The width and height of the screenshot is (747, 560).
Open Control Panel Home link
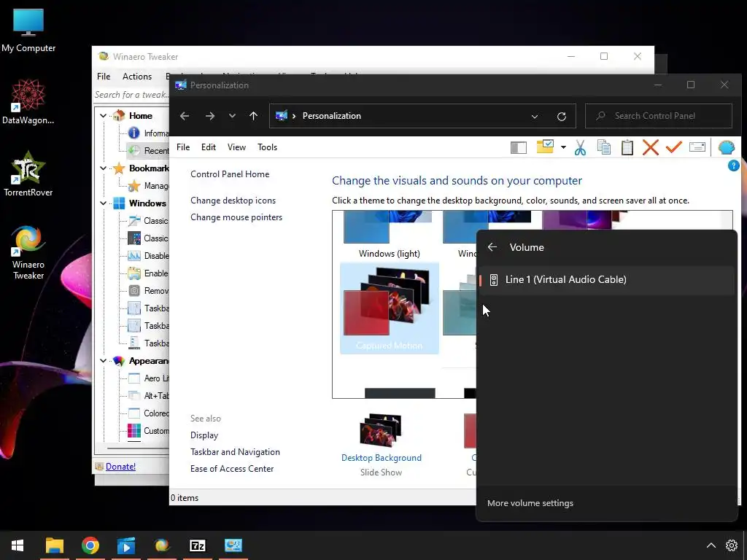(x=230, y=174)
